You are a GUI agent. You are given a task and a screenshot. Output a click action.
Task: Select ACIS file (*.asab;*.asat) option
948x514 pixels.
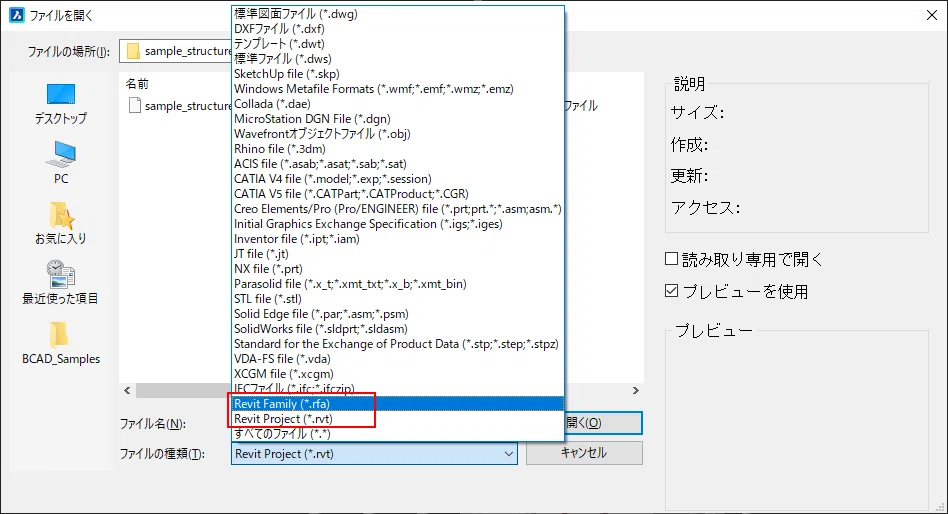click(398, 164)
